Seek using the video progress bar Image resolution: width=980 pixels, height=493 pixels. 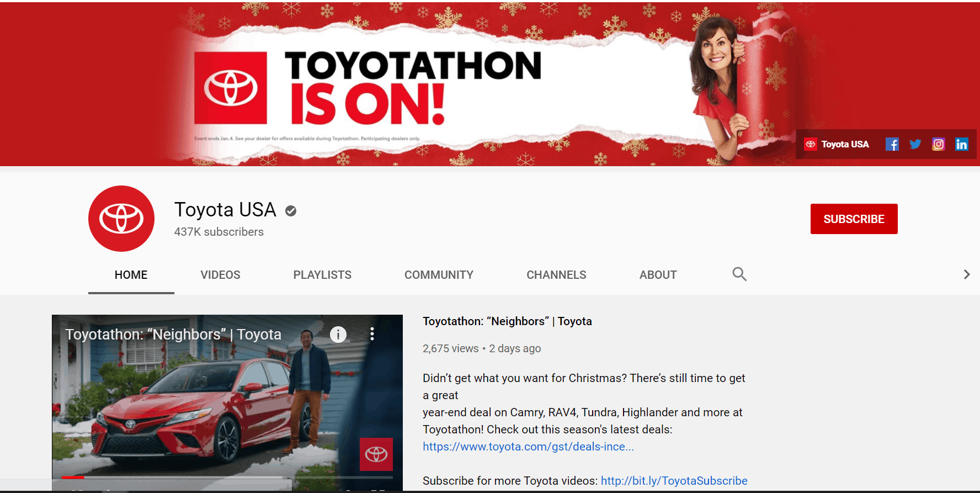click(227, 477)
